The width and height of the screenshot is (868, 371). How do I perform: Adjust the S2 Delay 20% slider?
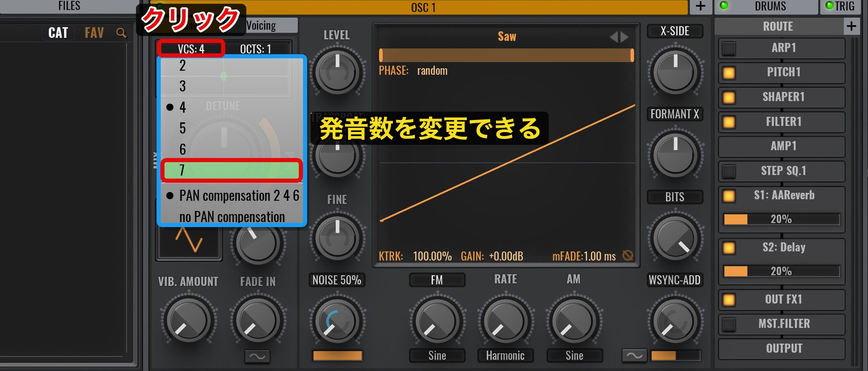(782, 271)
